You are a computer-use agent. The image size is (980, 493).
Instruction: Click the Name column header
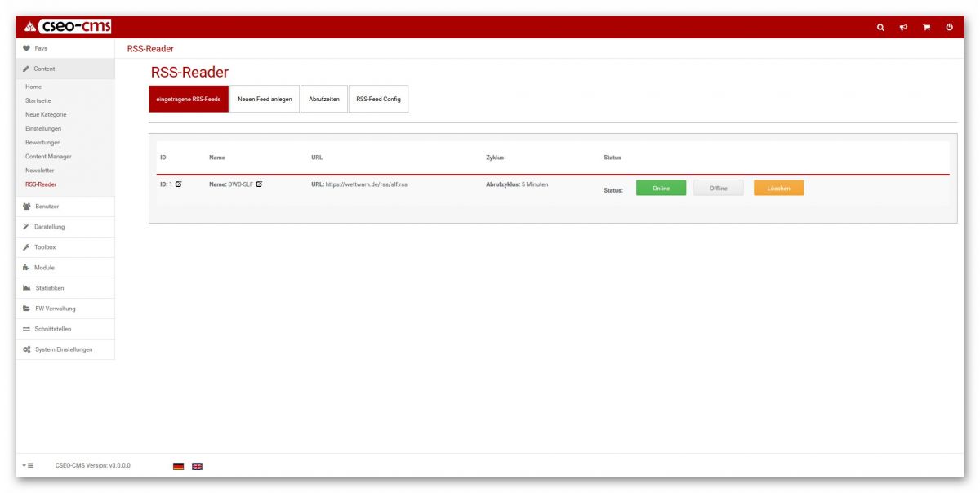[217, 158]
